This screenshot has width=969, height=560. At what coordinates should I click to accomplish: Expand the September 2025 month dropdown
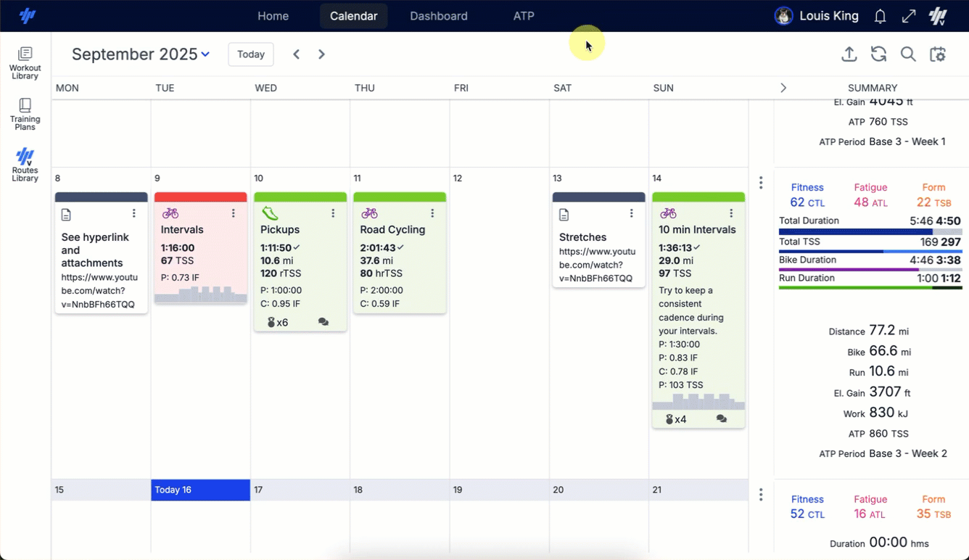[205, 54]
